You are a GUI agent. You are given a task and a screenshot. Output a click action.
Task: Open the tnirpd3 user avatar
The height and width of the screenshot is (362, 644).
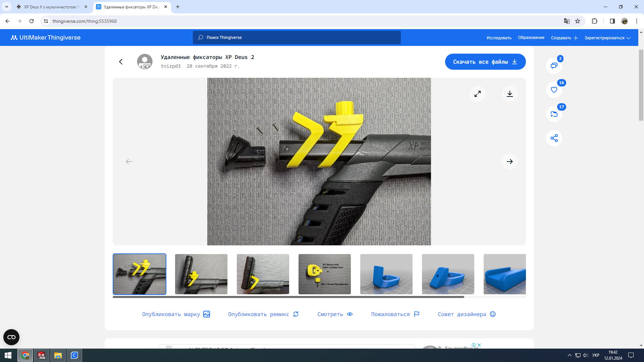click(145, 62)
